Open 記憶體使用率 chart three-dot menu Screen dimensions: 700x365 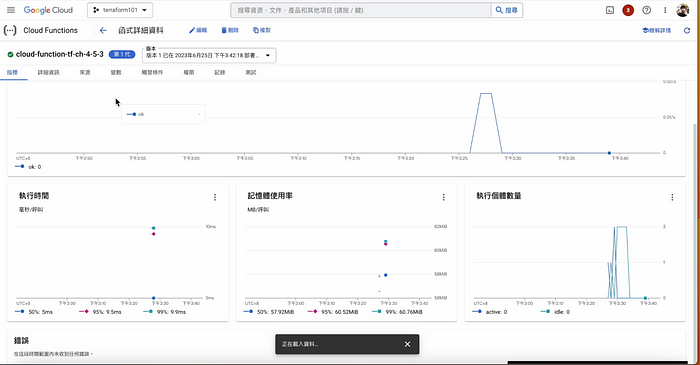[x=443, y=197]
